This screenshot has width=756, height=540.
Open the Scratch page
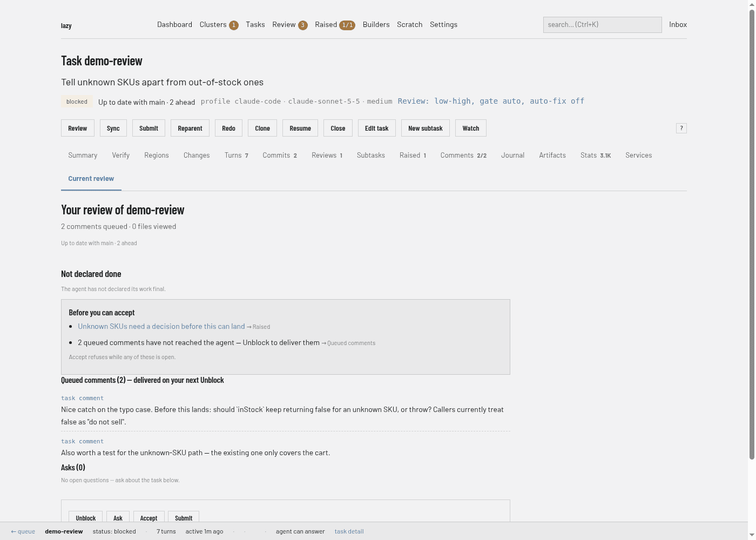pos(410,24)
